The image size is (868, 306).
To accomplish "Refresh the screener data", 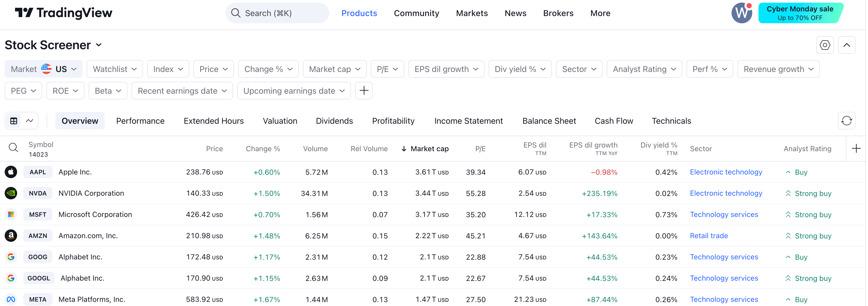I will (x=847, y=121).
